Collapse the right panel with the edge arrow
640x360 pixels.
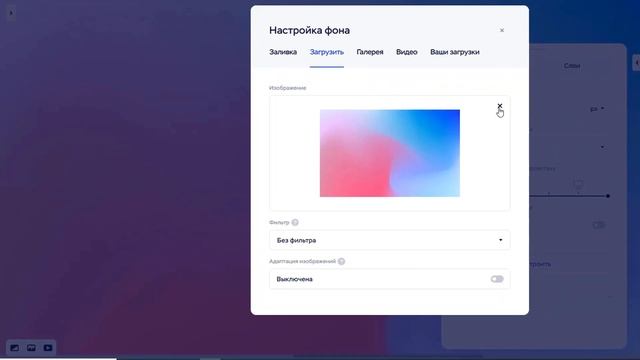coord(636,63)
